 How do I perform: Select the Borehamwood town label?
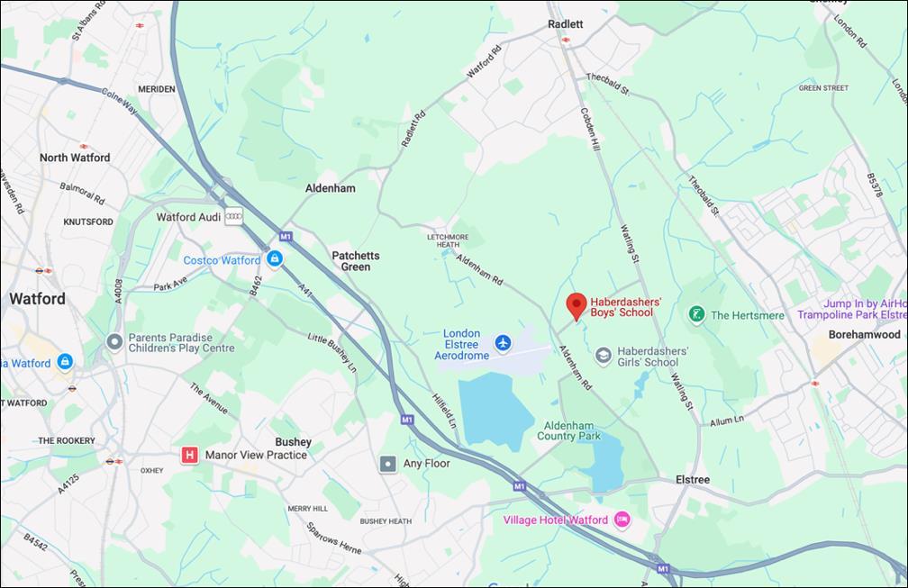tap(864, 334)
